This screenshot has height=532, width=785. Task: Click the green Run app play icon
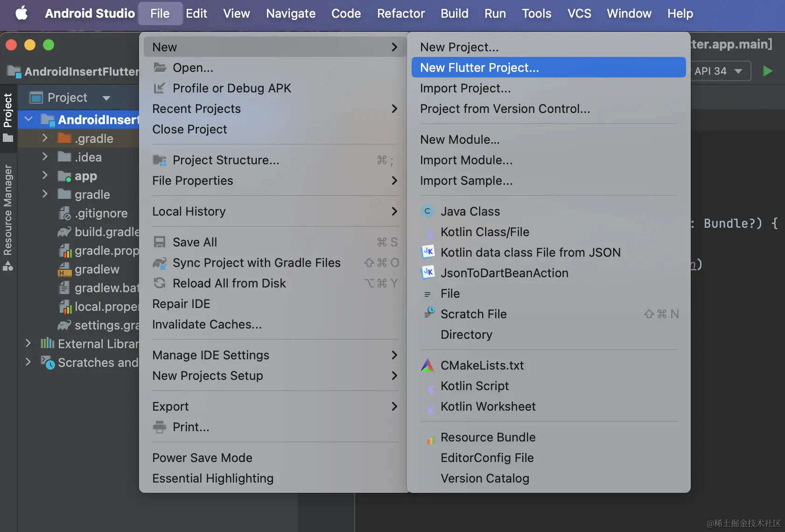(768, 71)
